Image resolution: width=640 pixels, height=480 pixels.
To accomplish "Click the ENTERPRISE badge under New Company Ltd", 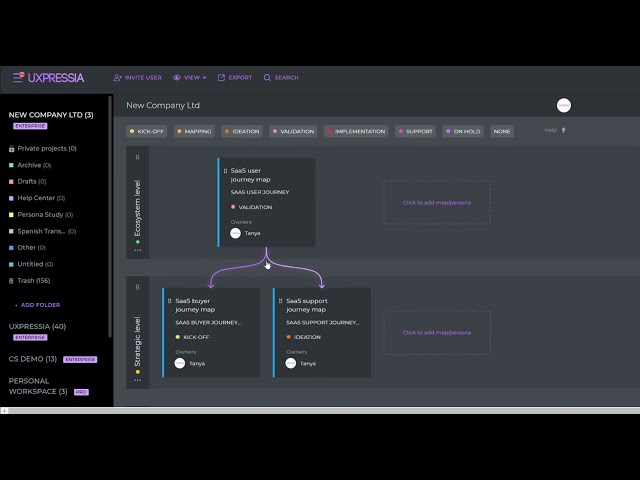I will [x=30, y=126].
